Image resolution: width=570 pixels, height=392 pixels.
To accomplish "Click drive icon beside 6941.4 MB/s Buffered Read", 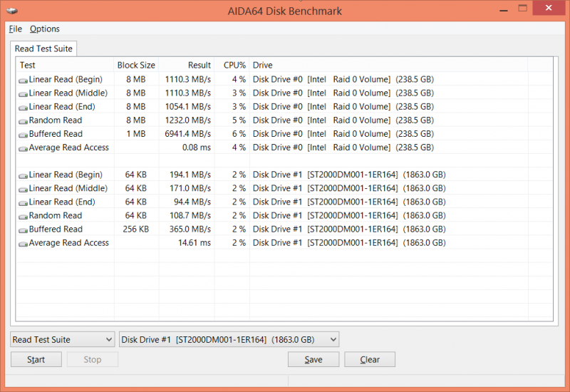I will pyautogui.click(x=24, y=134).
